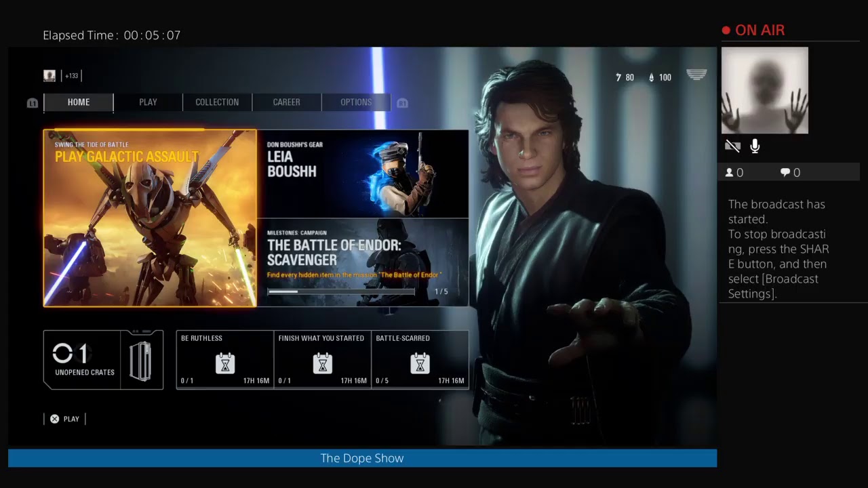Open the Be Ruthless challenge card

[x=225, y=360]
